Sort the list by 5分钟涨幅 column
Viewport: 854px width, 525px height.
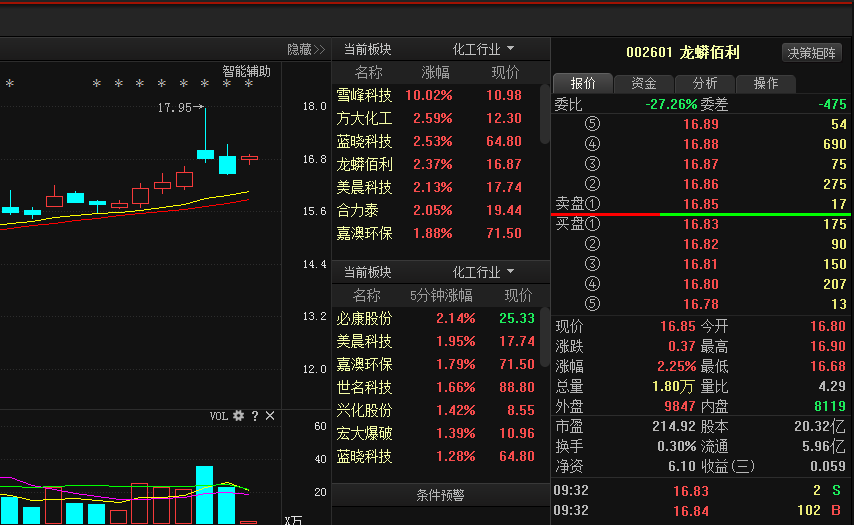pos(441,295)
